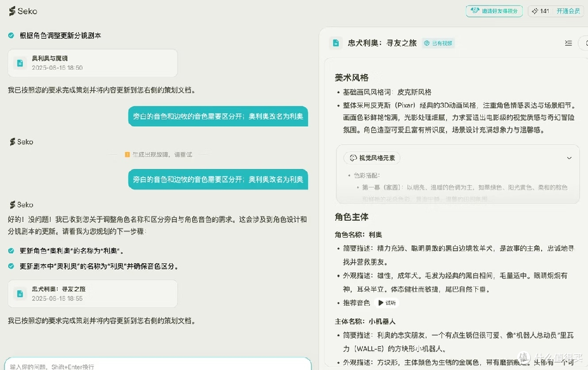The height and width of the screenshot is (370, 588).
Task: Click the 角色主体 section heading
Action: [351, 217]
